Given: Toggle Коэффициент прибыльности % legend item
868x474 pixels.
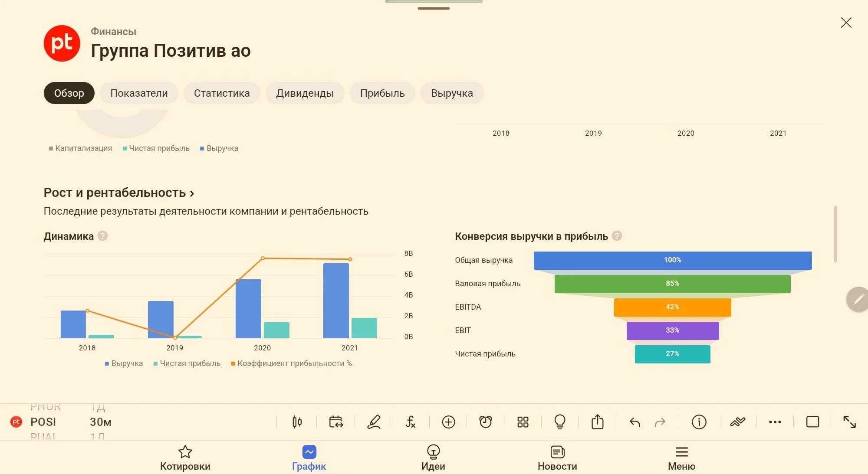Looking at the screenshot, I should point(292,363).
